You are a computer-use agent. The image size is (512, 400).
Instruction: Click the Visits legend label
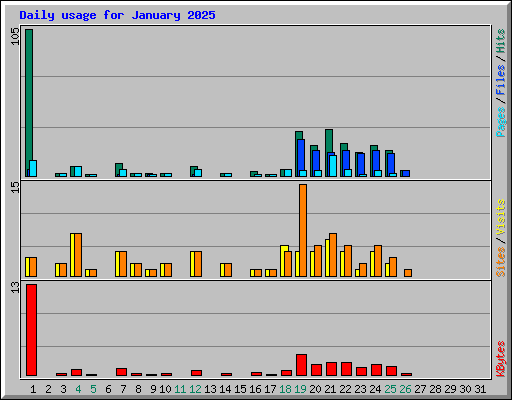tap(500, 217)
